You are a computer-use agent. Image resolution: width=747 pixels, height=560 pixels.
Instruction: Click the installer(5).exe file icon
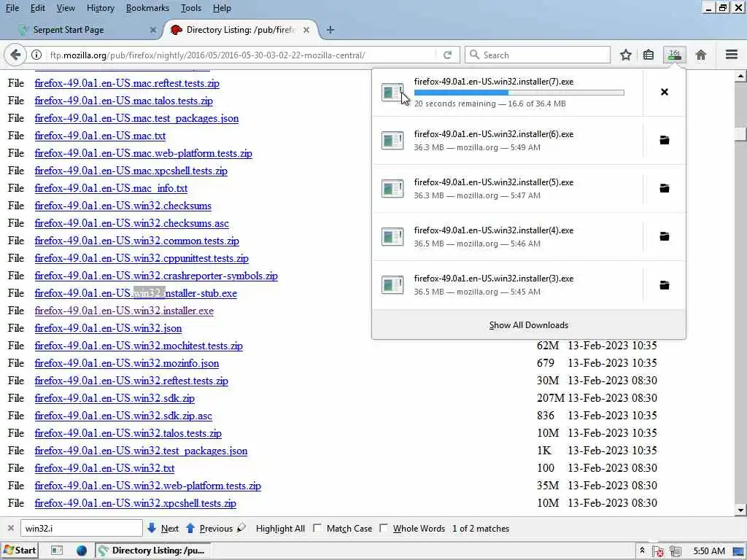point(392,189)
